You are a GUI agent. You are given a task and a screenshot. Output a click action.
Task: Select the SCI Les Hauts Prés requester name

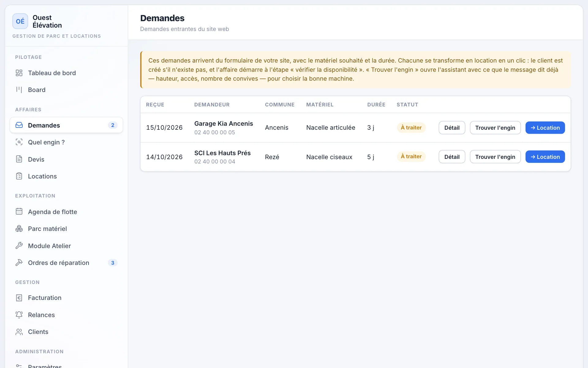coord(222,153)
